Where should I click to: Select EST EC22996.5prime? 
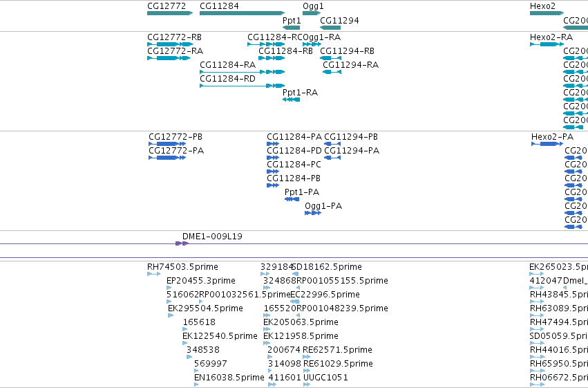click(295, 302)
